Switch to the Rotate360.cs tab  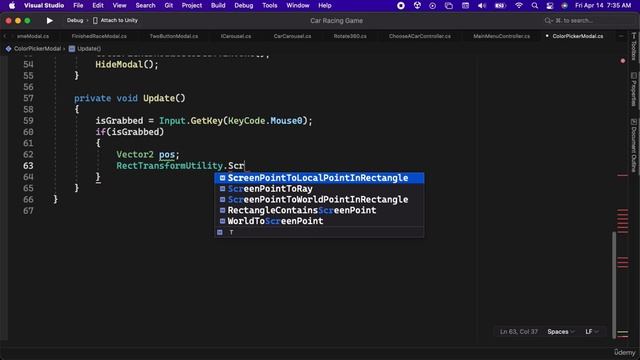click(x=350, y=36)
